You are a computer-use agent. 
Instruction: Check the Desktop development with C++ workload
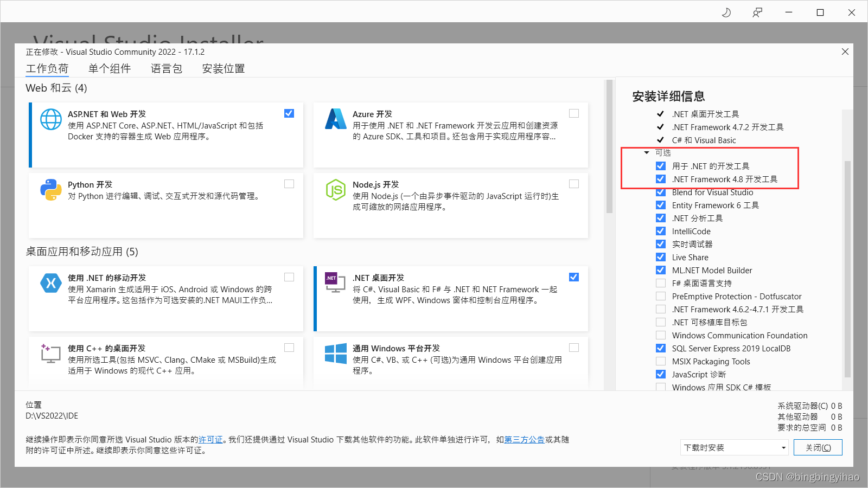coord(289,348)
